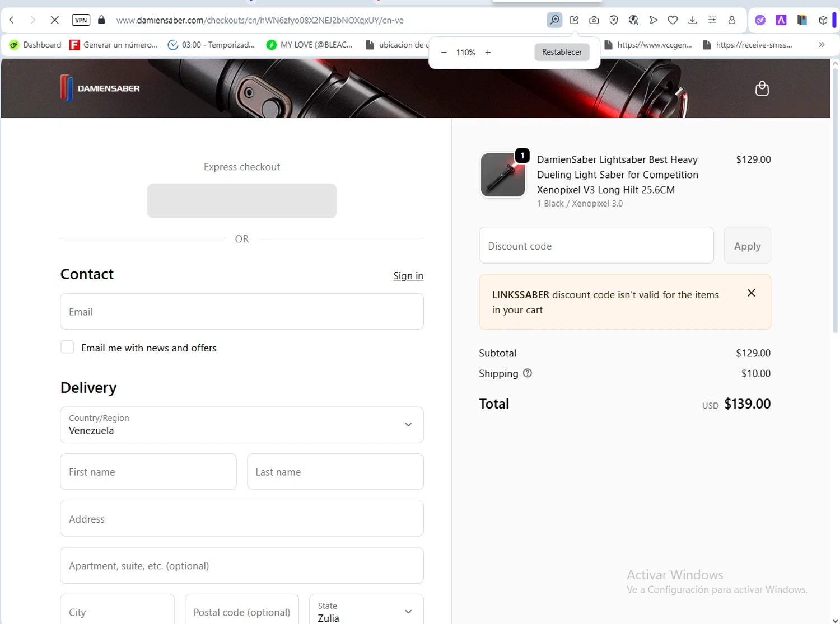Add the page to bookmarks with the heart icon
This screenshot has height=624, width=840.
tap(673, 20)
